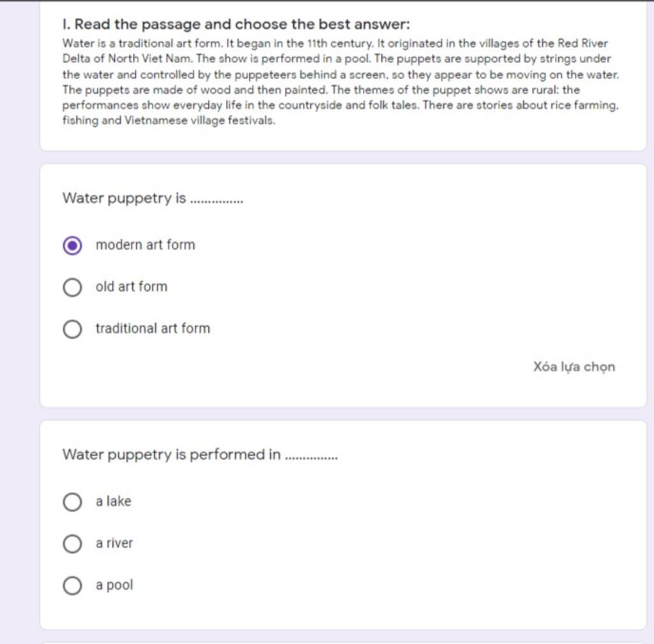Click the "modern art form" option label text
654x644 pixels.
(x=145, y=244)
